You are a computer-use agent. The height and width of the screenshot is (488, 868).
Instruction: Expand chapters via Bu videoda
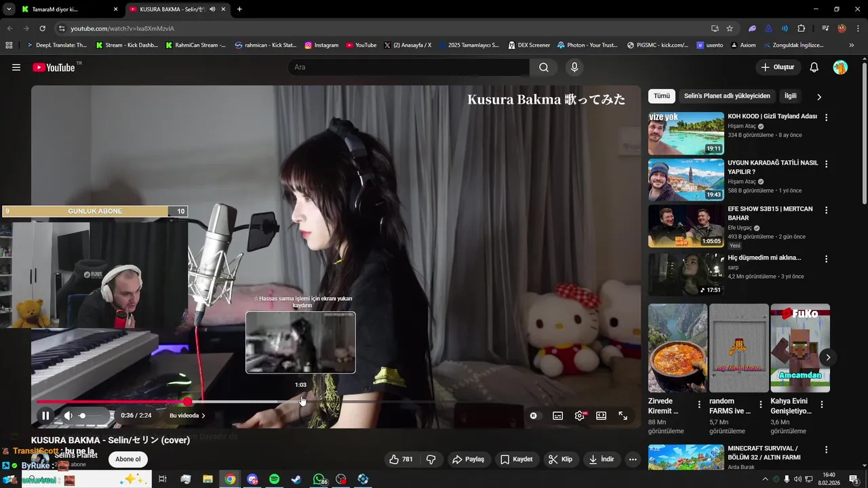(x=187, y=415)
